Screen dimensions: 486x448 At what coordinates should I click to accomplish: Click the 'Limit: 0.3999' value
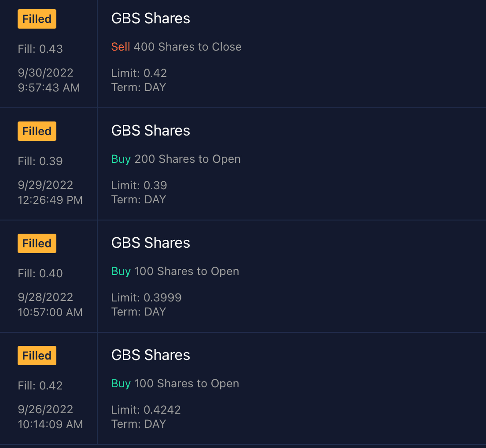click(x=146, y=297)
